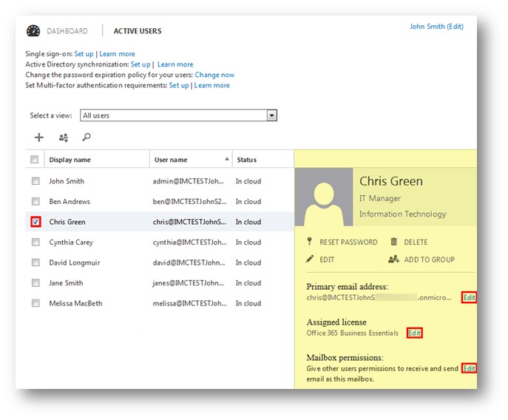Image resolution: width=508 pixels, height=420 pixels.
Task: Check the John Smith row checkbox
Action: tap(35, 181)
